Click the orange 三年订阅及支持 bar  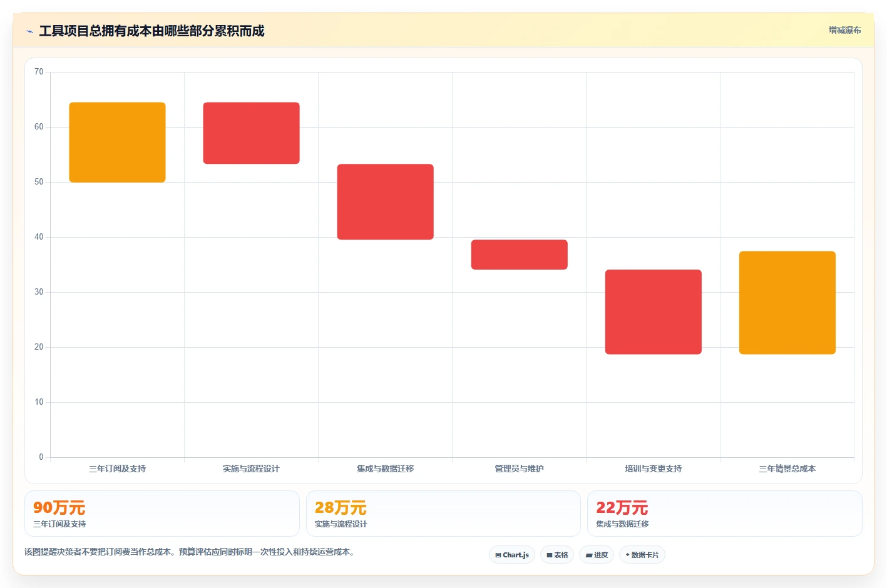[x=117, y=143]
